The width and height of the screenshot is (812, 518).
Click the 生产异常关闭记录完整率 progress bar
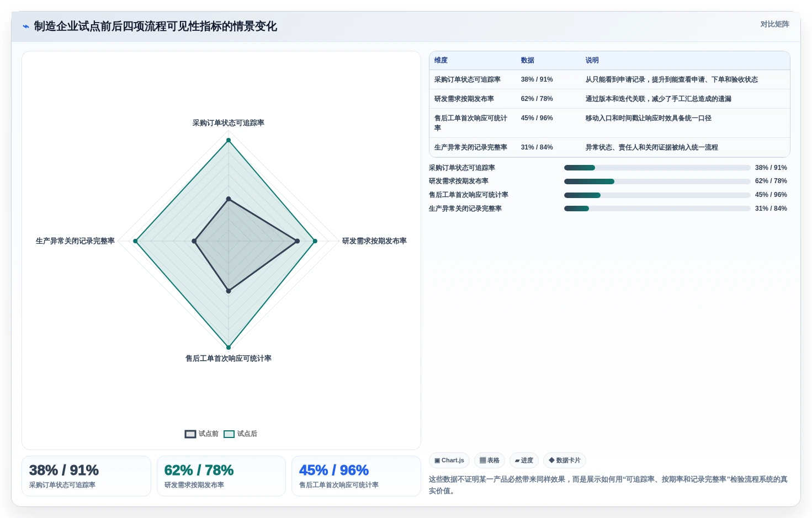tap(657, 209)
